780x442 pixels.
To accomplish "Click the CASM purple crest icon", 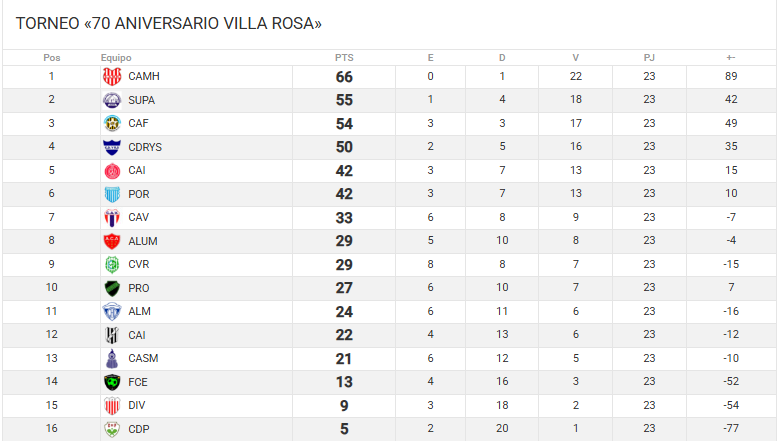I will click(112, 358).
